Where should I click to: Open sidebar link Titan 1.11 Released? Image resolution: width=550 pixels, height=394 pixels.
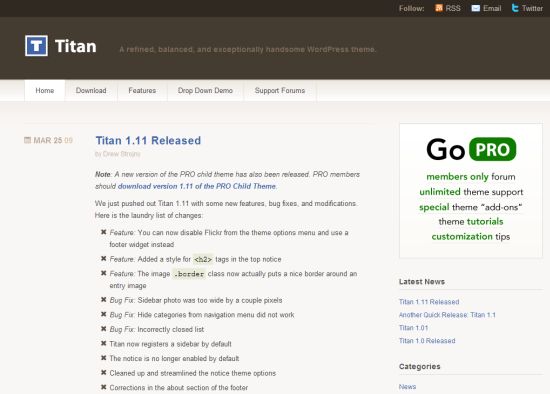(x=429, y=302)
